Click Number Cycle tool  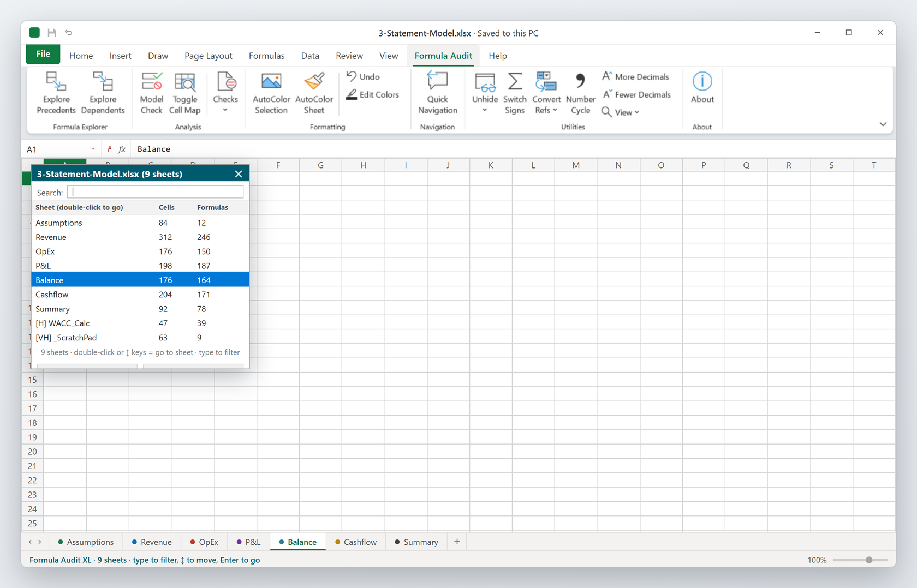pyautogui.click(x=580, y=93)
